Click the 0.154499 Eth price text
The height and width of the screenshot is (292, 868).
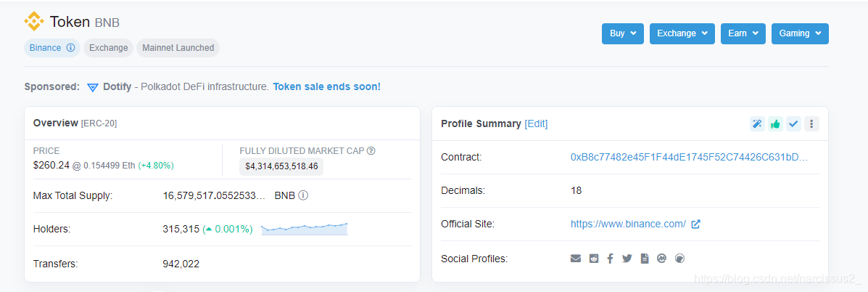pos(109,166)
